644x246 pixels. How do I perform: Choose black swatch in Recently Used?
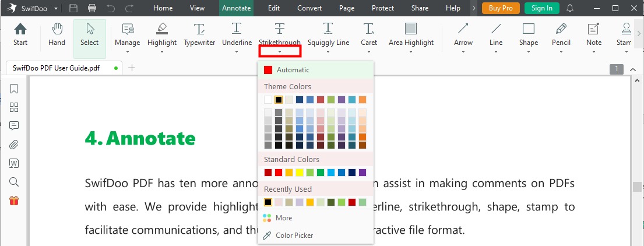(x=268, y=202)
